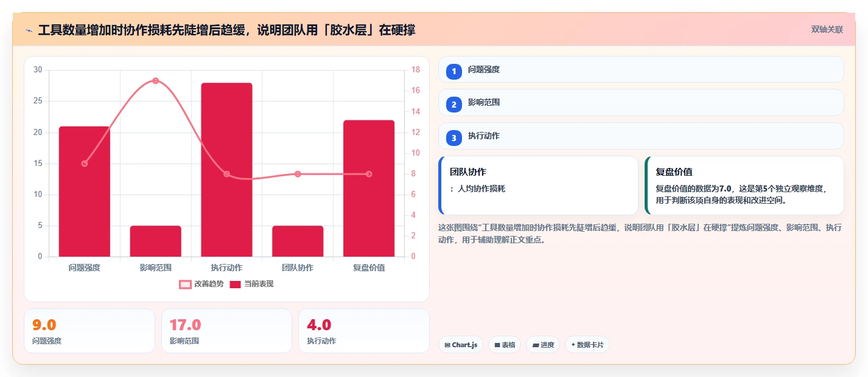The image size is (868, 377).
Task: Click the line point on the 问题强度 bar
Action: coord(85,164)
